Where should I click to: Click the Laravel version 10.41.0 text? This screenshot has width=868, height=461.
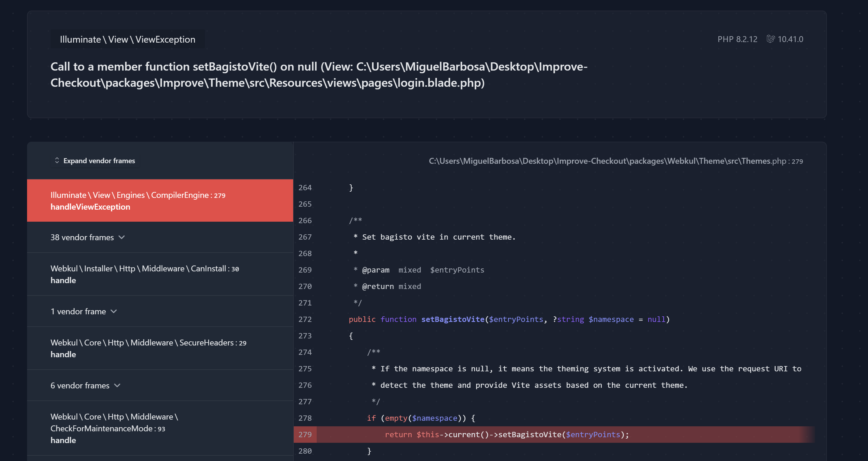pos(790,39)
